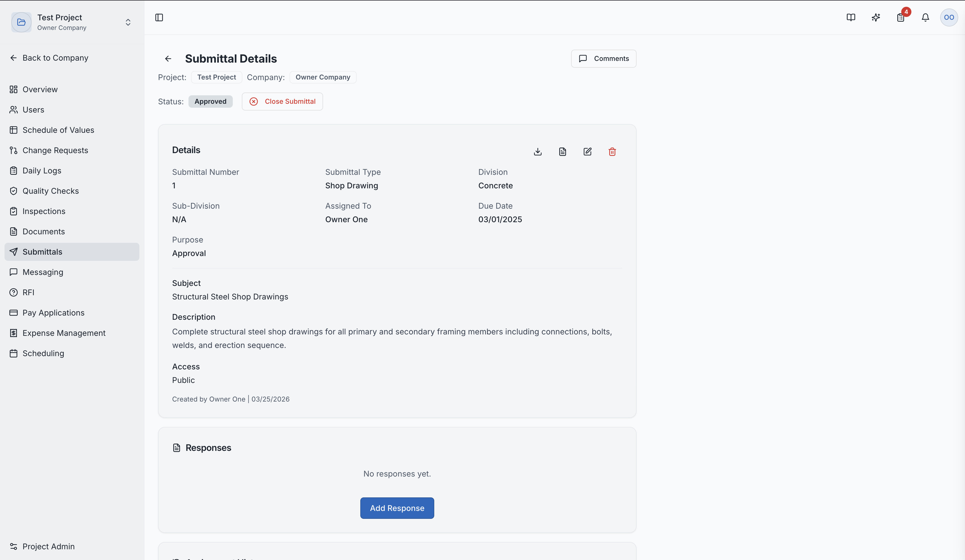Open Expense Management
This screenshot has width=965, height=560.
[x=72, y=333]
